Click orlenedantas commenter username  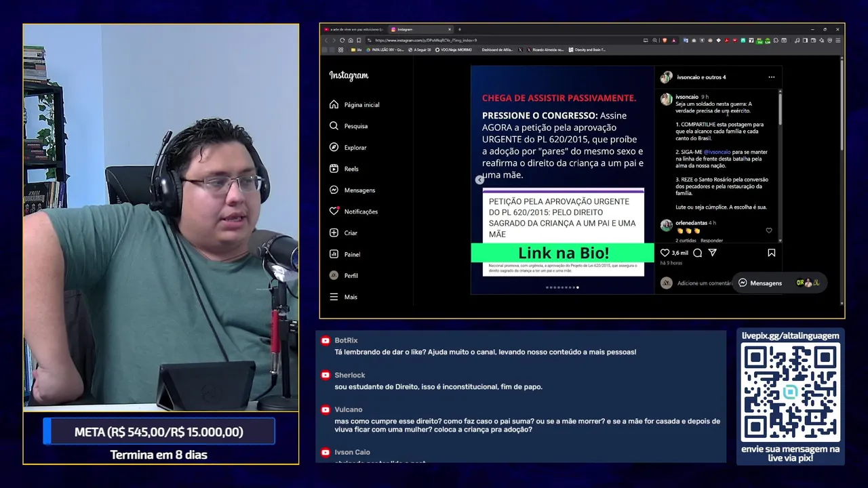(691, 222)
